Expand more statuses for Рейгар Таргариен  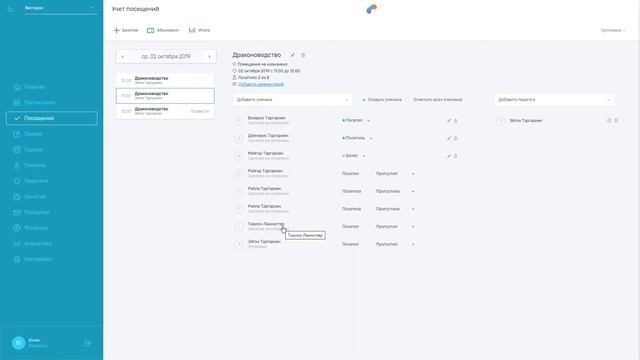[x=413, y=174]
